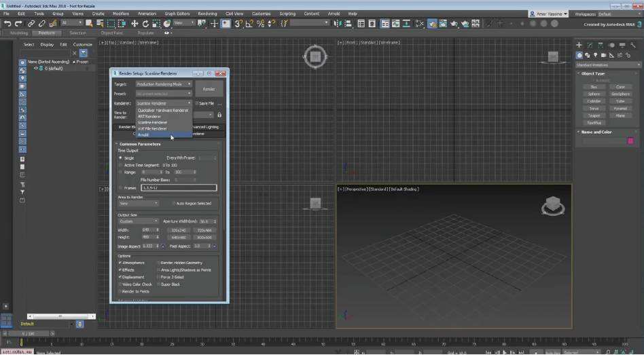Collapse the Name and Color rollout
The width and height of the screenshot is (644, 355).
tap(596, 132)
